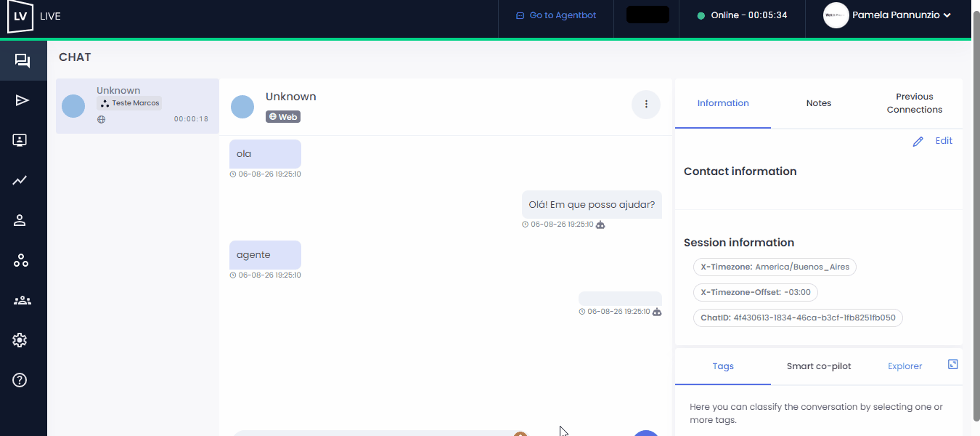Open the team people sidebar icon

(x=22, y=300)
